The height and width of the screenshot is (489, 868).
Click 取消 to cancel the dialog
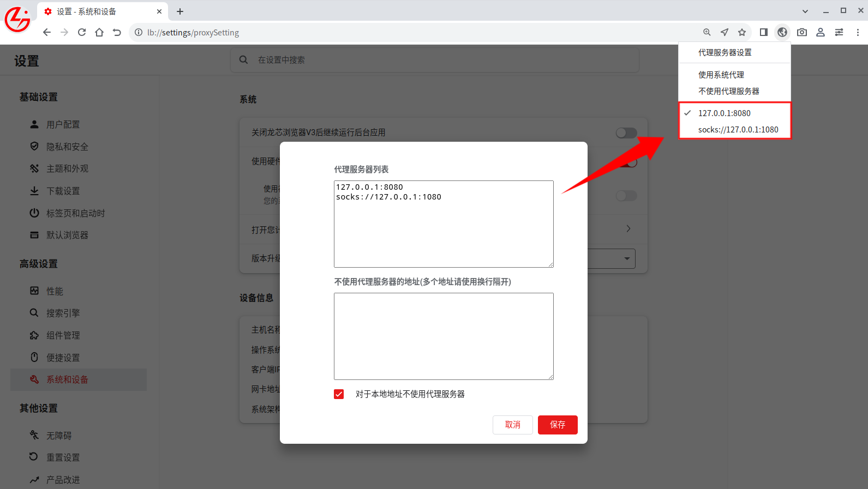pyautogui.click(x=513, y=425)
